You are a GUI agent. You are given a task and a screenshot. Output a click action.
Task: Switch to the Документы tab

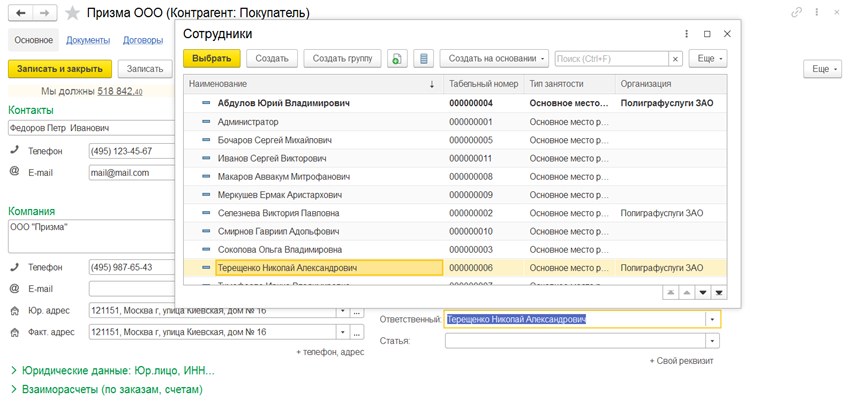(88, 41)
